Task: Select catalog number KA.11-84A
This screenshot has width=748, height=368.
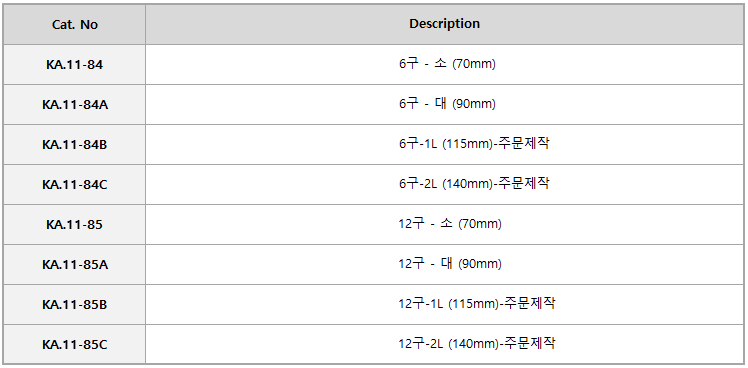Action: click(75, 105)
